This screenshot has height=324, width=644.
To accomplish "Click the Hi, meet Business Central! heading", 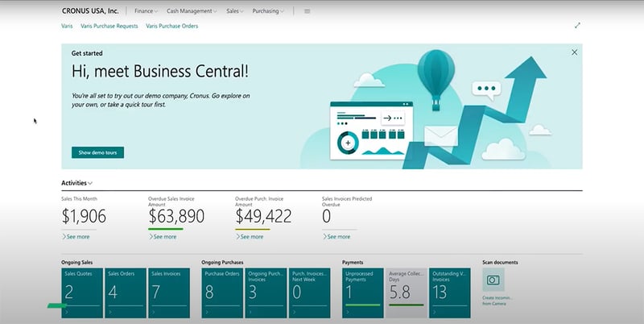I will coord(159,72).
